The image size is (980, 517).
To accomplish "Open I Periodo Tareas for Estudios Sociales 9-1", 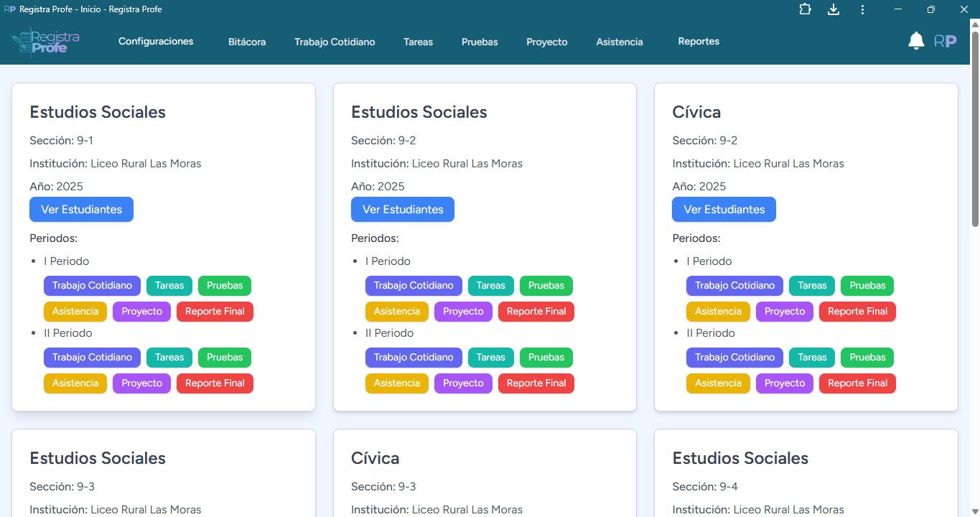I will 169,286.
